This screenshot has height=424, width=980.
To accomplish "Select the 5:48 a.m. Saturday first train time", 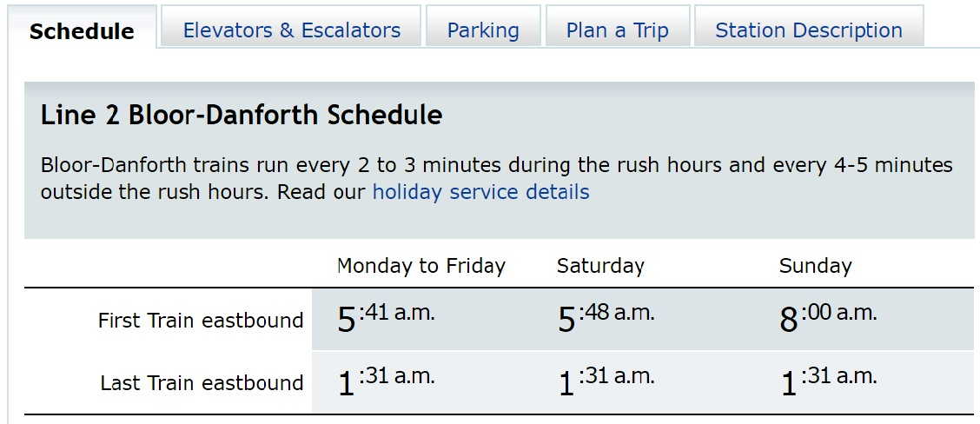I will click(606, 318).
